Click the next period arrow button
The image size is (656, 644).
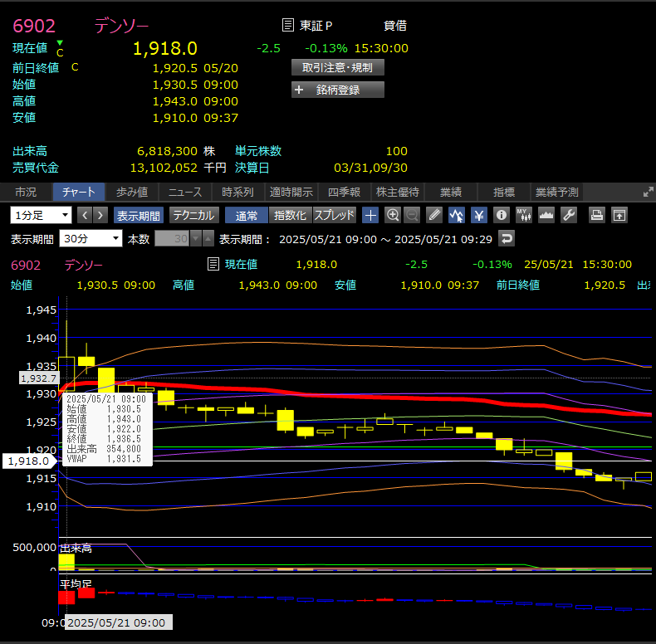pos(100,216)
